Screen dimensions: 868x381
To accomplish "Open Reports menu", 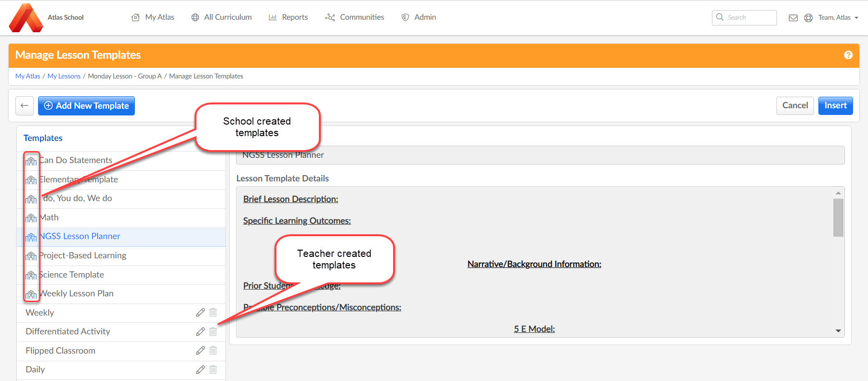I will [x=288, y=17].
